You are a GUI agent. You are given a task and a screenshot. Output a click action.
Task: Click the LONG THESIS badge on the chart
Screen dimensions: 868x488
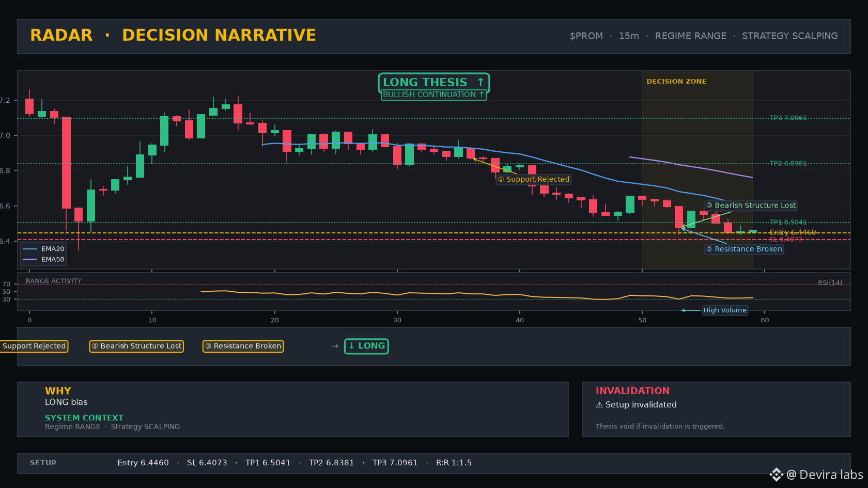click(x=433, y=83)
